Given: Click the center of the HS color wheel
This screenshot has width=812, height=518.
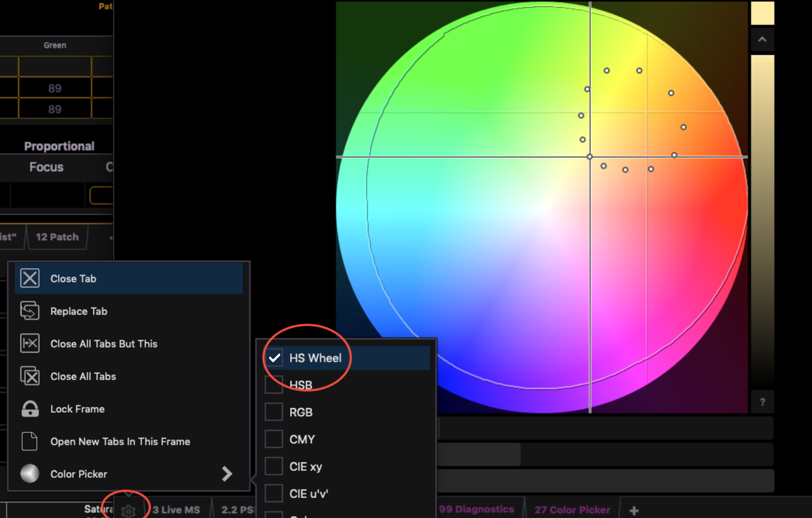Looking at the screenshot, I should coord(590,157).
